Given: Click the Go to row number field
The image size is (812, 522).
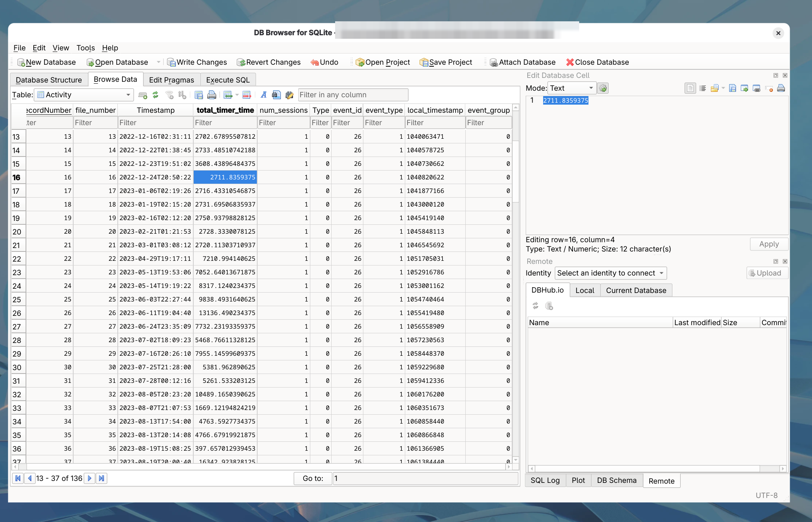Looking at the screenshot, I should [425, 478].
